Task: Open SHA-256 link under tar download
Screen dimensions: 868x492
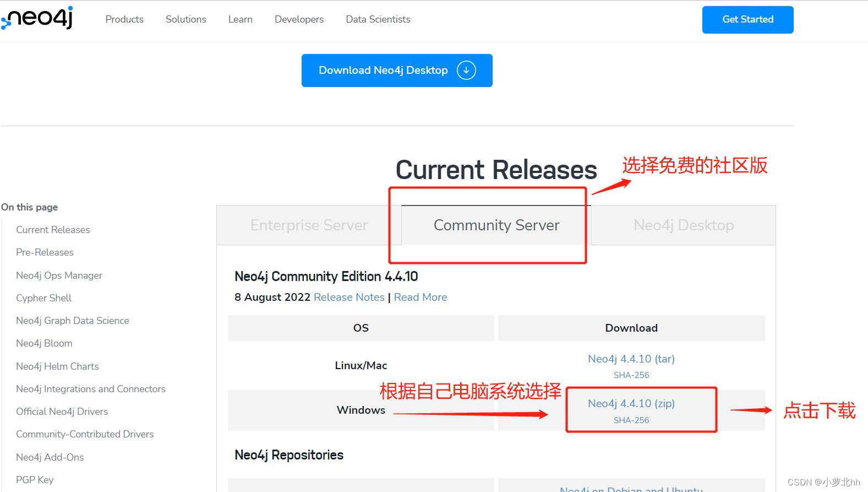Action: point(631,375)
